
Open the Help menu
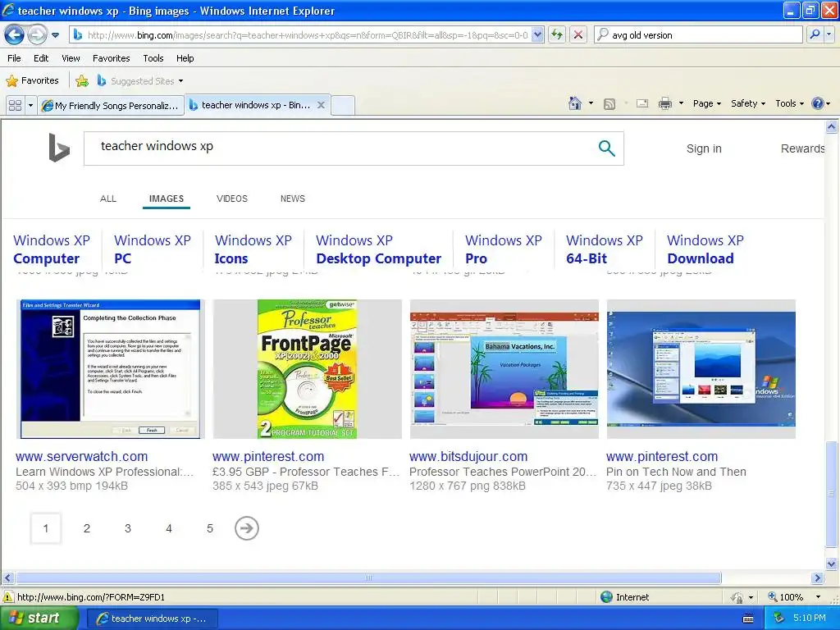tap(185, 58)
